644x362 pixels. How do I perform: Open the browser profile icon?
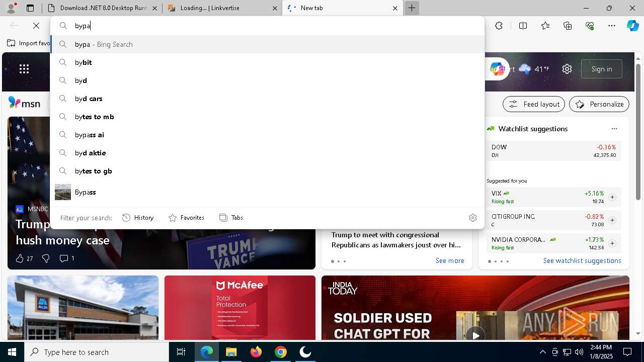[x=11, y=8]
